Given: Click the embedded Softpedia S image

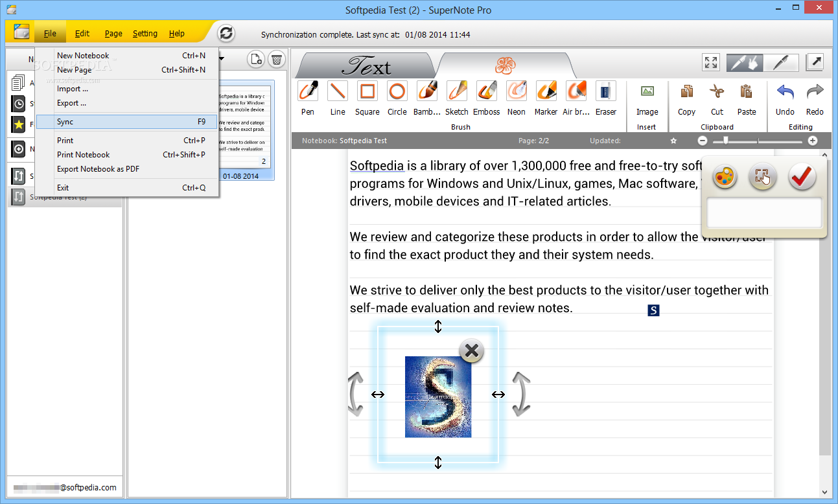Looking at the screenshot, I should [x=438, y=396].
